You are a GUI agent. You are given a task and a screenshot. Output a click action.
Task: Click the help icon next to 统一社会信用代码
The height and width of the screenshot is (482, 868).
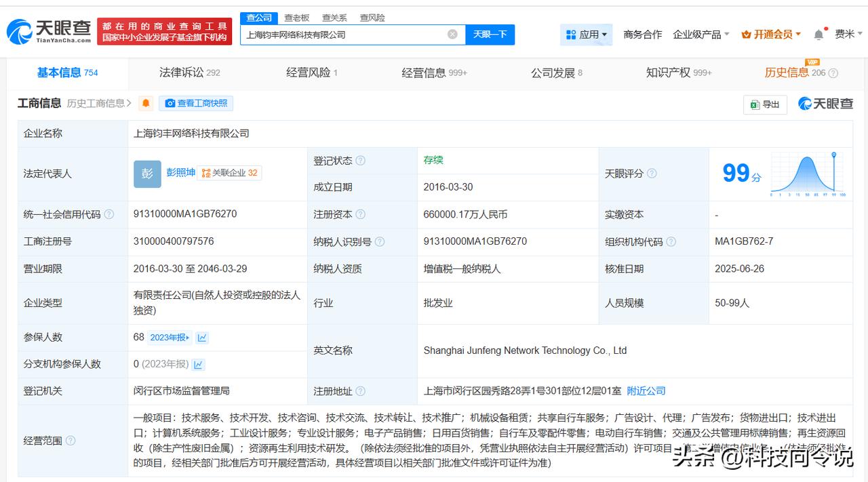coord(109,214)
